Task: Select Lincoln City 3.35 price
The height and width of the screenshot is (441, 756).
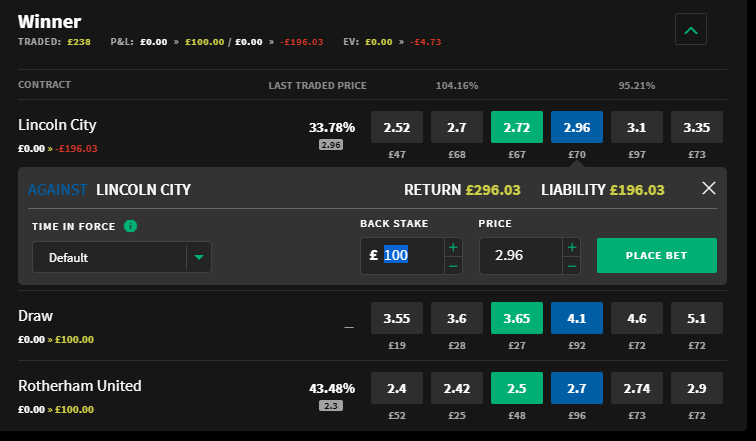Action: pos(697,127)
